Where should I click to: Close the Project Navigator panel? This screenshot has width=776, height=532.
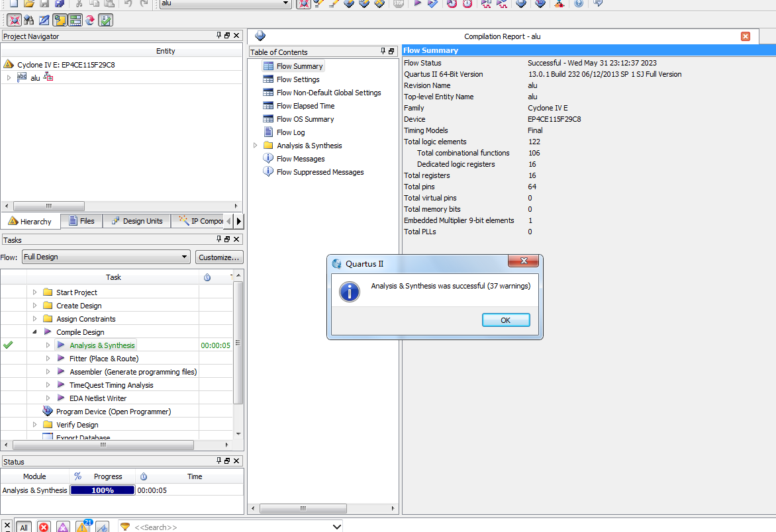(x=236, y=36)
